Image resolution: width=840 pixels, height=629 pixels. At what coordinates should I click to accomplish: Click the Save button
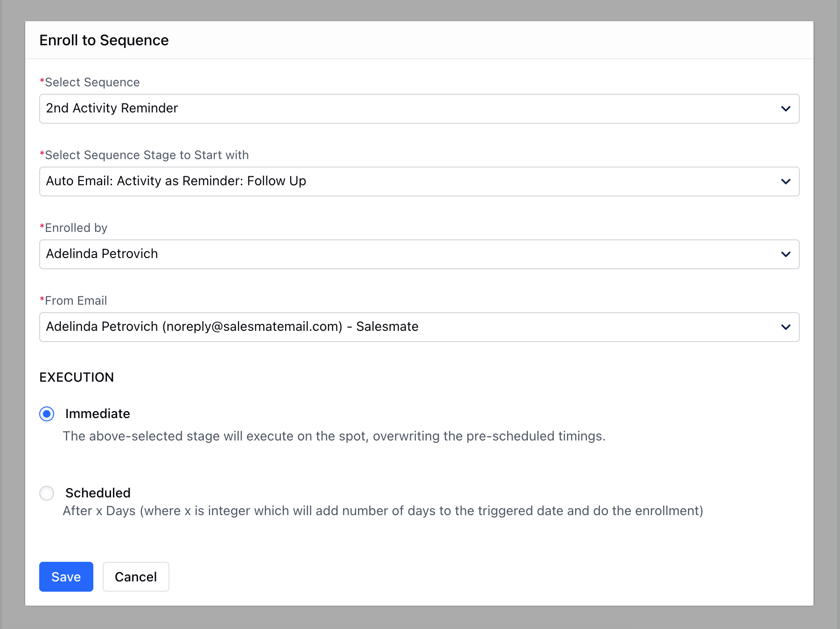tap(66, 577)
